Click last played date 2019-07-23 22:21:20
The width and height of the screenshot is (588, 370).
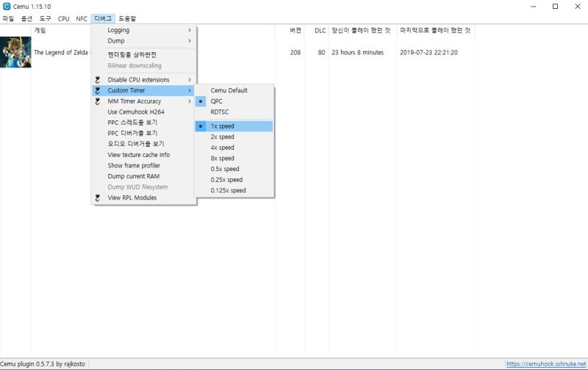tap(429, 52)
